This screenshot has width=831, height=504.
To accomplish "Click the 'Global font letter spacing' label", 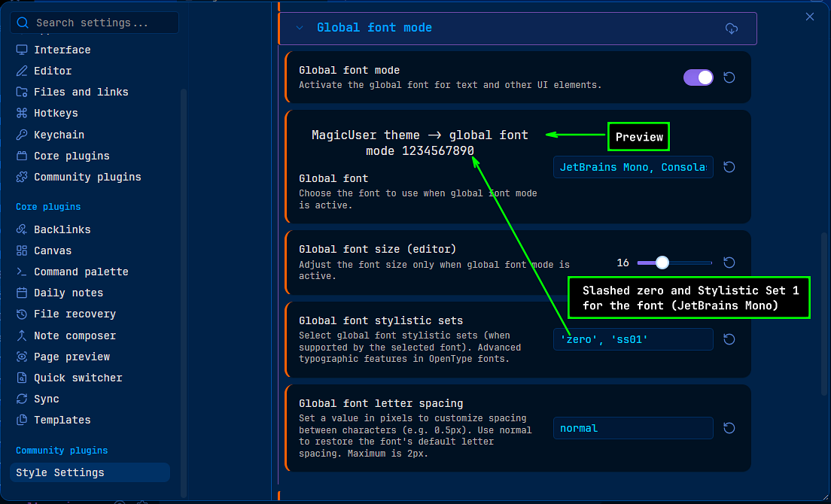I will pos(381,404).
